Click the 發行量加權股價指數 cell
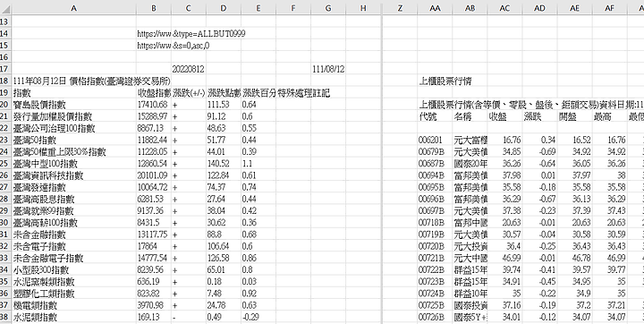Screen dimensions: 644x324 [x=74, y=116]
